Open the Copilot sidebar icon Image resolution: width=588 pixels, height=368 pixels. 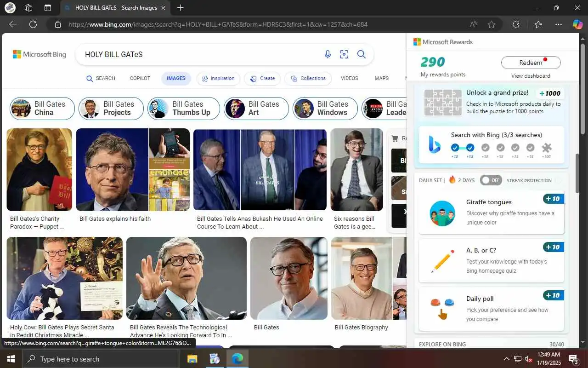point(577,24)
